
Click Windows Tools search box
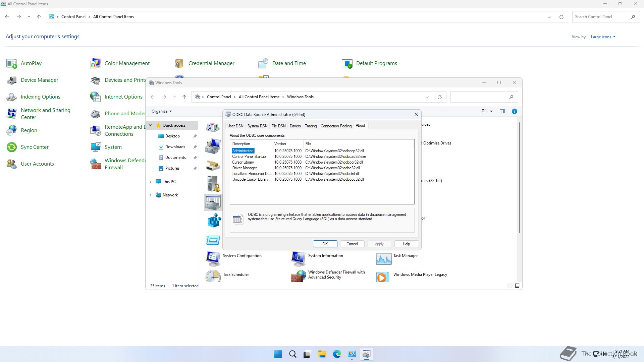point(484,97)
